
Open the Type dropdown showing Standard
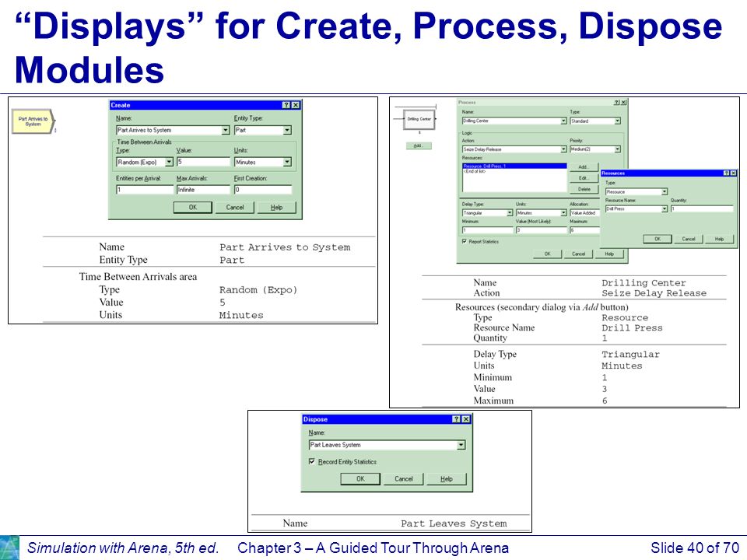[617, 121]
